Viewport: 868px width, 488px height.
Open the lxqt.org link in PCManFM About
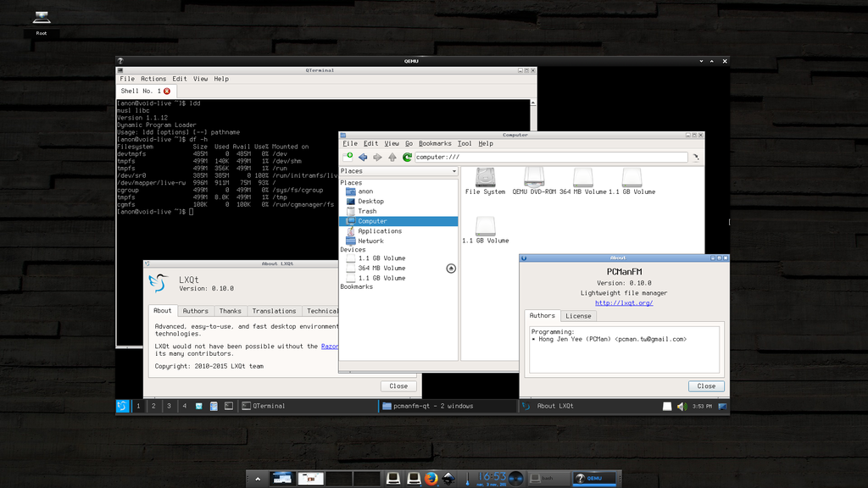[x=624, y=302]
